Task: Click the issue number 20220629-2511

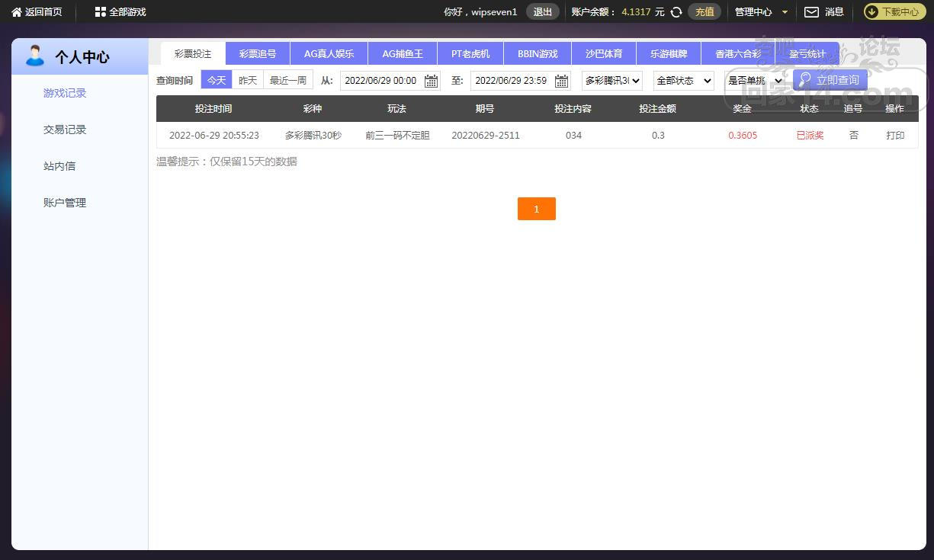Action: click(x=486, y=136)
